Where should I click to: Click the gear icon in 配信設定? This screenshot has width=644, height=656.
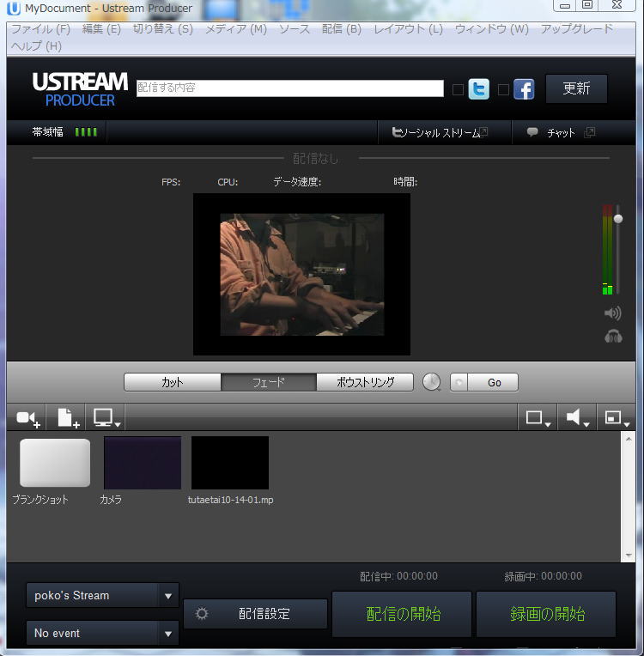coord(202,613)
